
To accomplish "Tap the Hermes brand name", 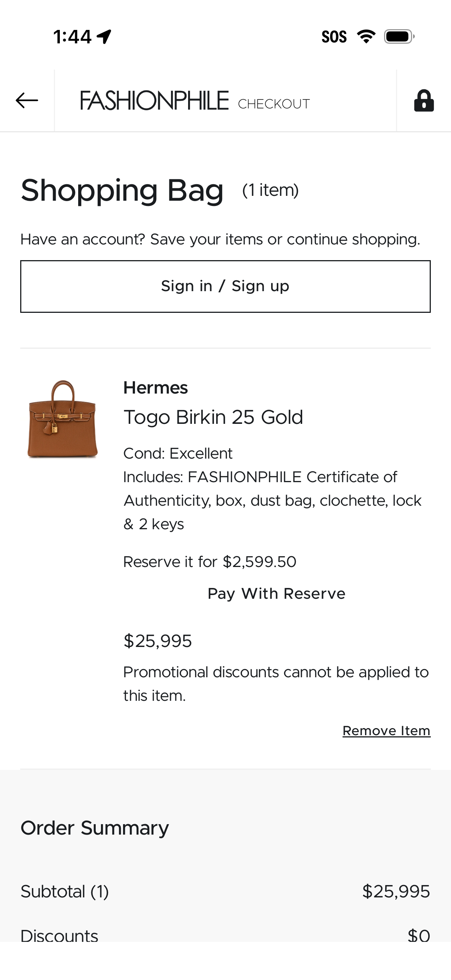I will [155, 388].
